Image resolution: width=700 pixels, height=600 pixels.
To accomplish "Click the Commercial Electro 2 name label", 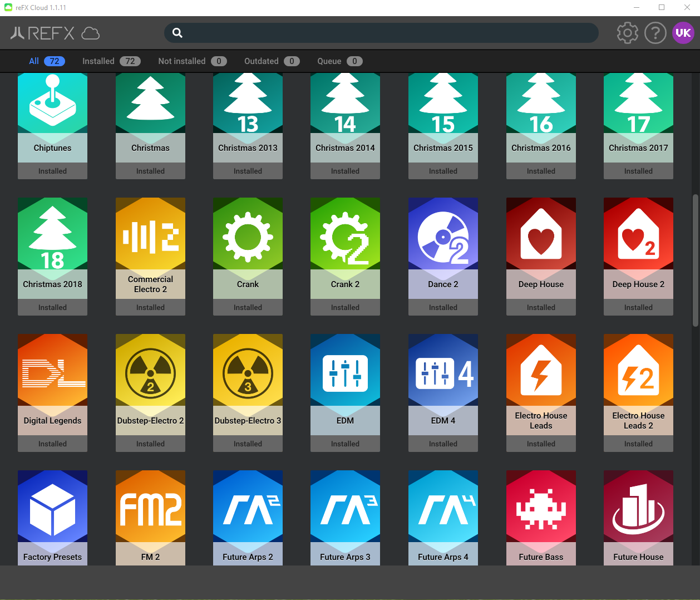I will [x=150, y=284].
